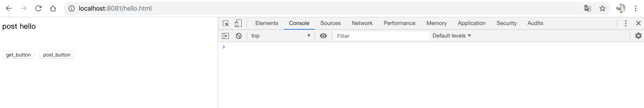Activate the inspect element picker

pyautogui.click(x=226, y=23)
